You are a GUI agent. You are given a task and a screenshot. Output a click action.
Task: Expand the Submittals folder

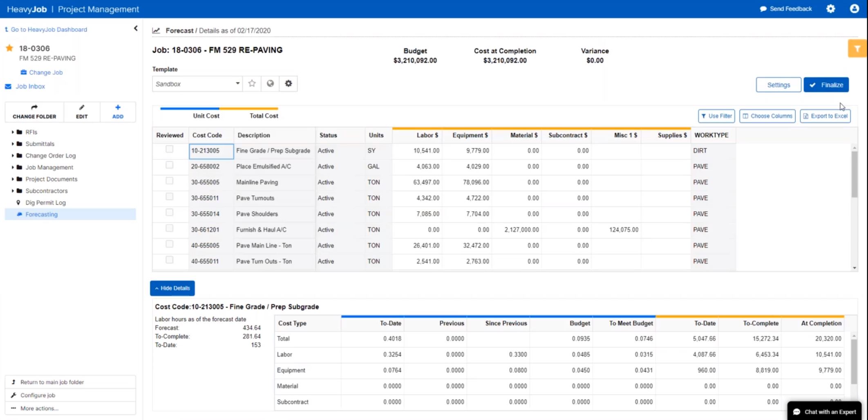[x=13, y=144]
